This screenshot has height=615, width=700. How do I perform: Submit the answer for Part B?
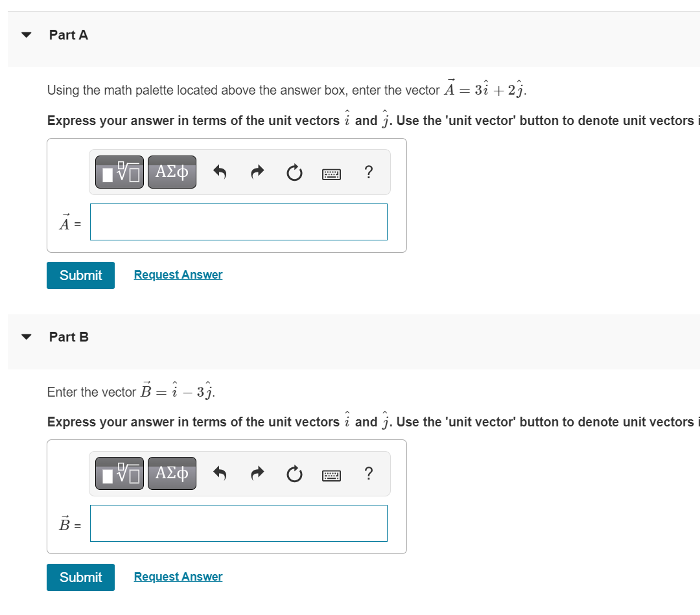80,577
